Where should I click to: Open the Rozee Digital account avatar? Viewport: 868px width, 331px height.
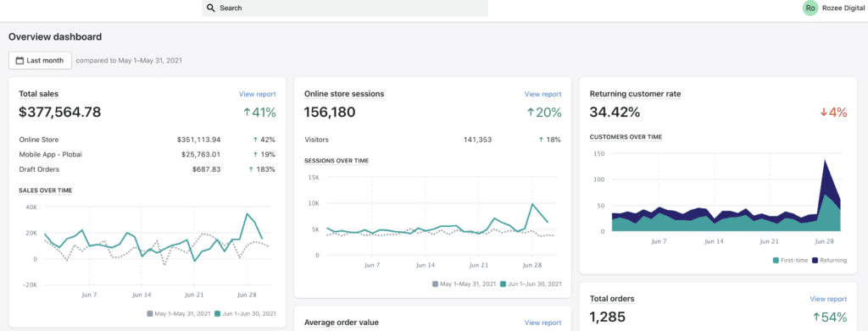(x=810, y=8)
